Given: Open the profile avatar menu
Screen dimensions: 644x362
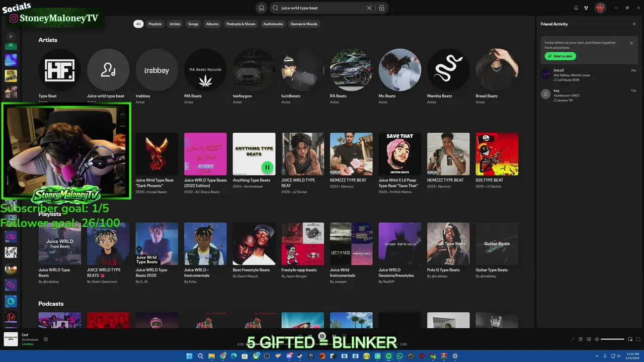Looking at the screenshot, I should [600, 8].
